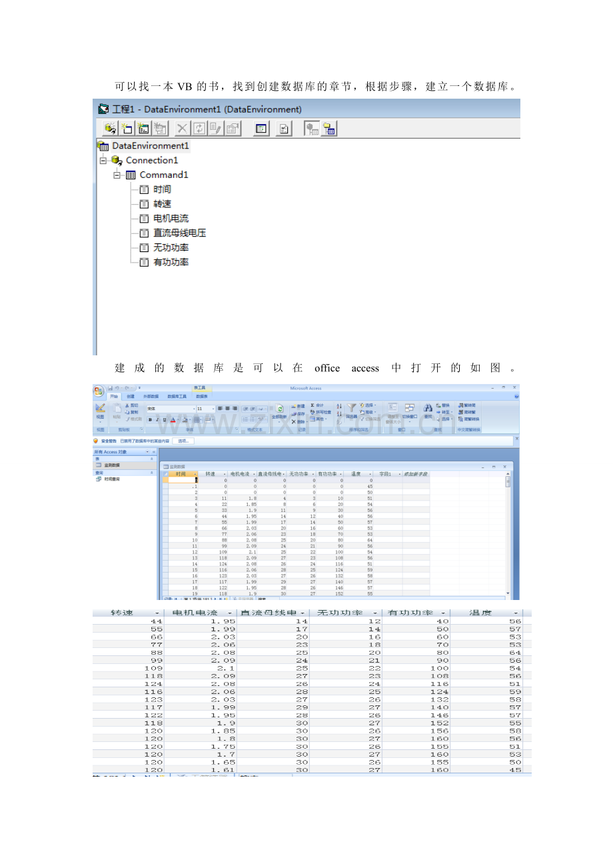Toggle bold formatting in the ribbon
Image resolution: width=613 pixels, height=868 pixels.
(150, 419)
